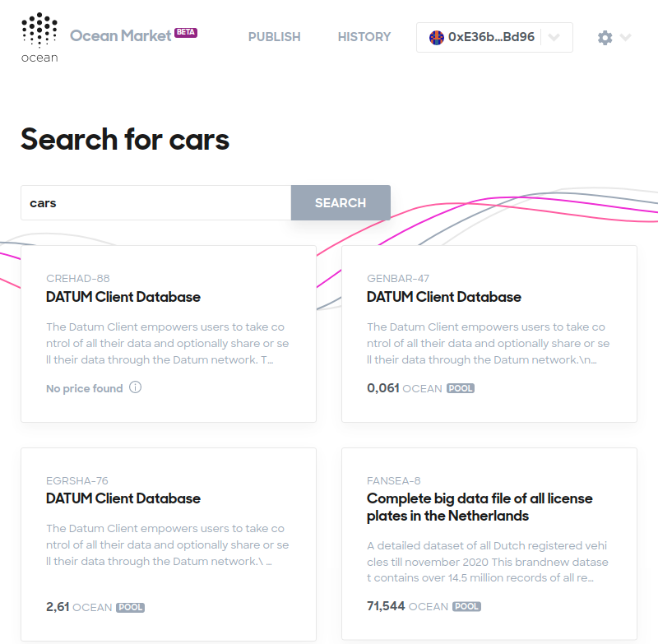Focus the search field containing cars
The width and height of the screenshot is (658, 644).
point(156,202)
